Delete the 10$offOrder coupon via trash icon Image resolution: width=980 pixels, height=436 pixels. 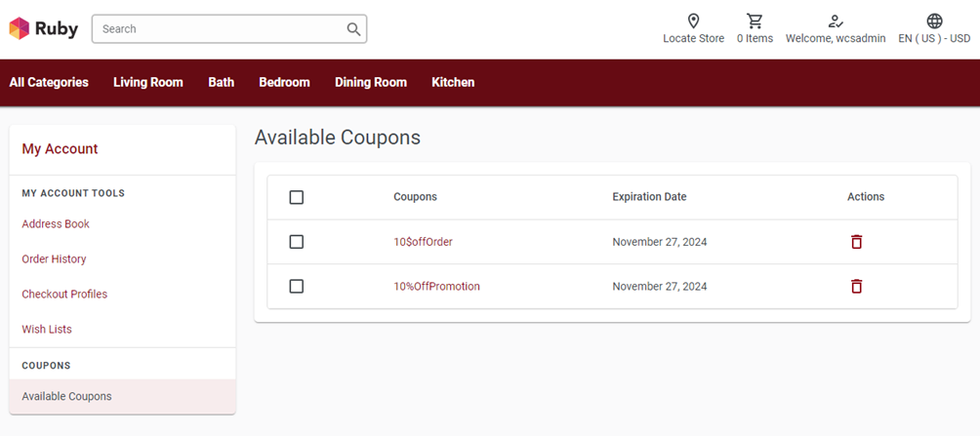[x=856, y=242]
